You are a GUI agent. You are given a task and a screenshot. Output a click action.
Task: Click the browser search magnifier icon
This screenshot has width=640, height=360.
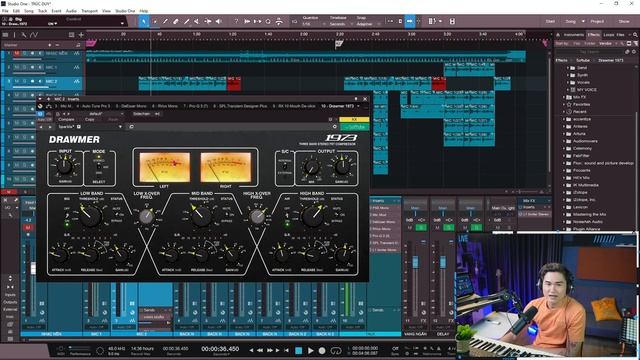click(636, 35)
